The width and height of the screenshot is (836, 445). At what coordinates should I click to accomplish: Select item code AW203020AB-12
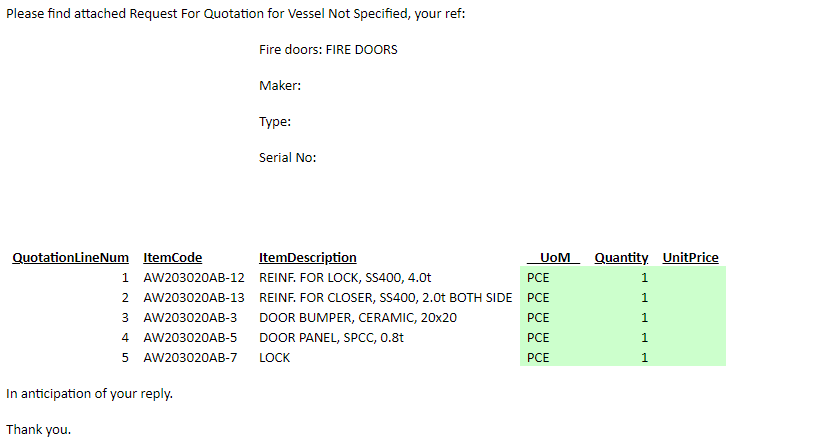194,277
